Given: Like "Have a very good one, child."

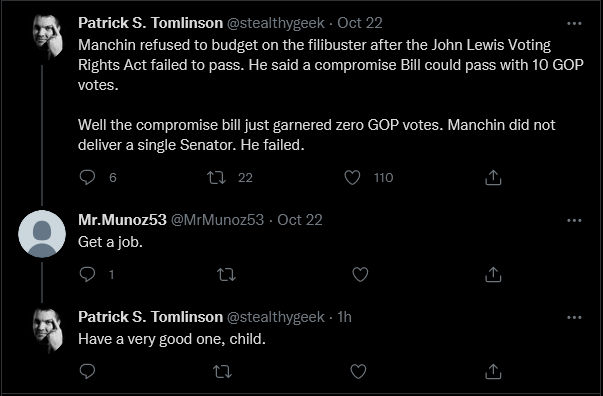Looking at the screenshot, I should [358, 371].
